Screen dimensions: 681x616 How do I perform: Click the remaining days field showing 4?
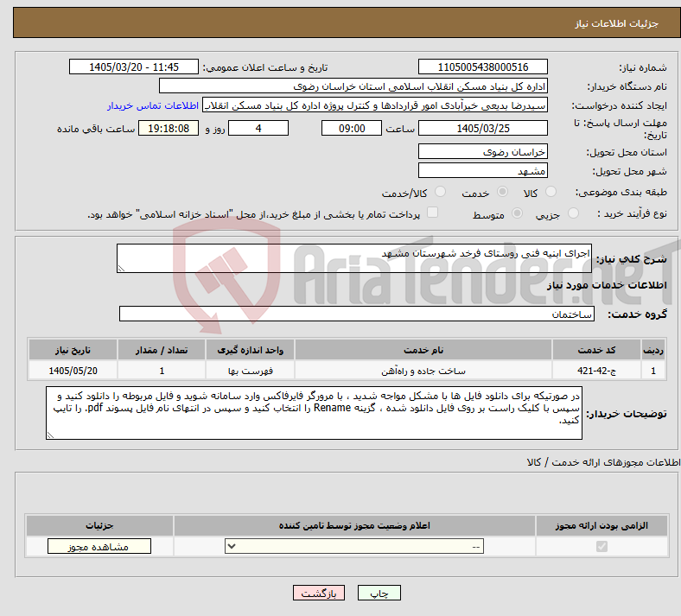coord(258,128)
